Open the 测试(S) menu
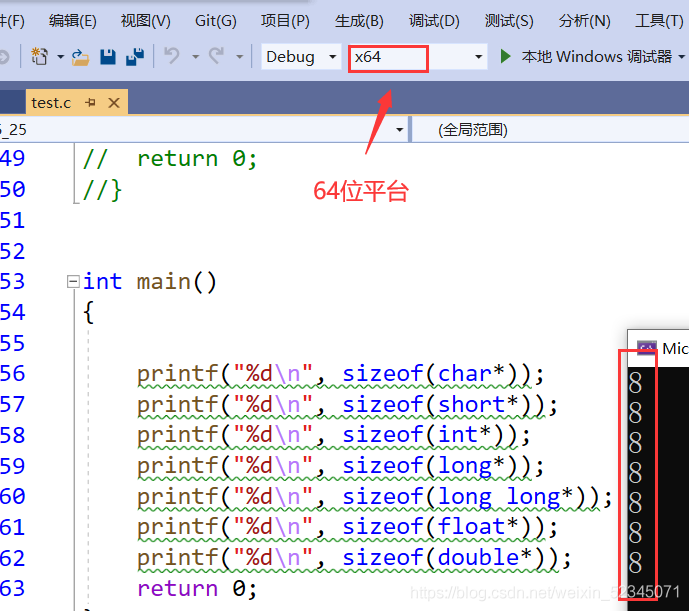689x611 pixels. (x=509, y=21)
